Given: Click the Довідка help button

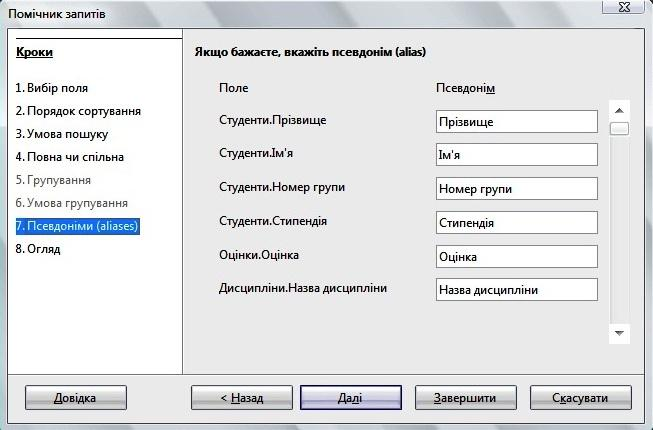Looking at the screenshot, I should 75,398.
